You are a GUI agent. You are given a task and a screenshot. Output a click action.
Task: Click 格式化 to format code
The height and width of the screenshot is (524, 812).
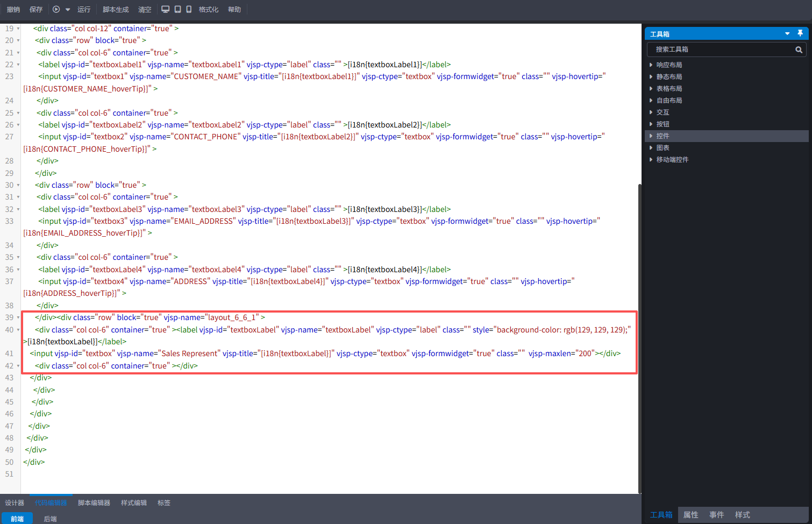209,9
